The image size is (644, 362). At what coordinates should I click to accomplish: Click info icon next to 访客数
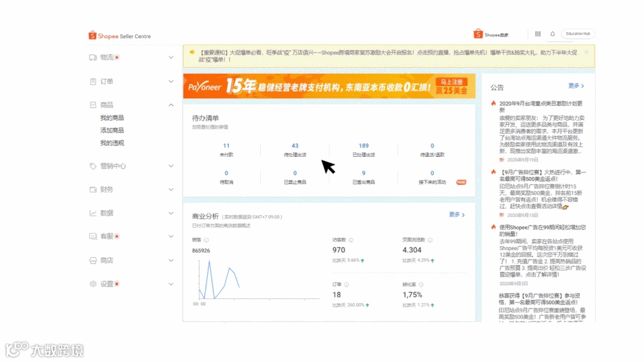click(351, 240)
